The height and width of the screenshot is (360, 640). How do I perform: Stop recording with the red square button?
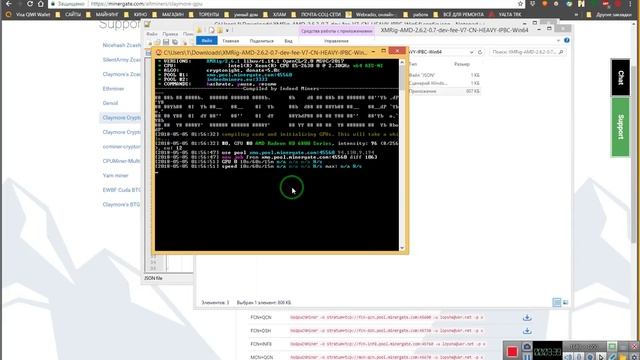(x=512, y=351)
